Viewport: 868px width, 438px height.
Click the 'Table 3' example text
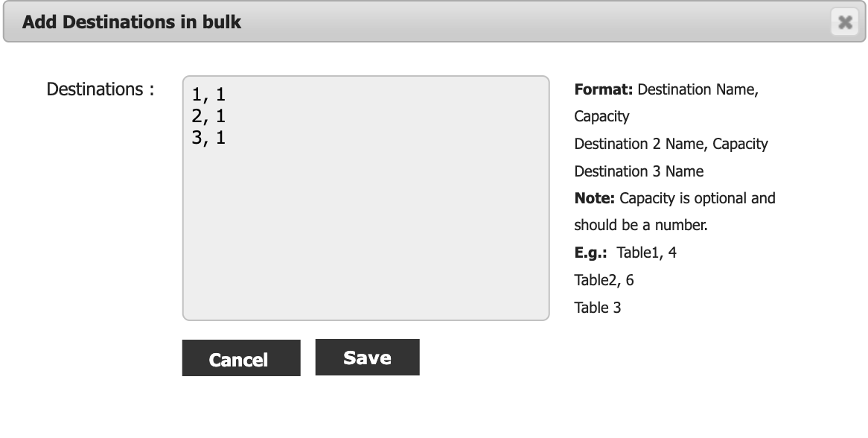[x=597, y=308]
